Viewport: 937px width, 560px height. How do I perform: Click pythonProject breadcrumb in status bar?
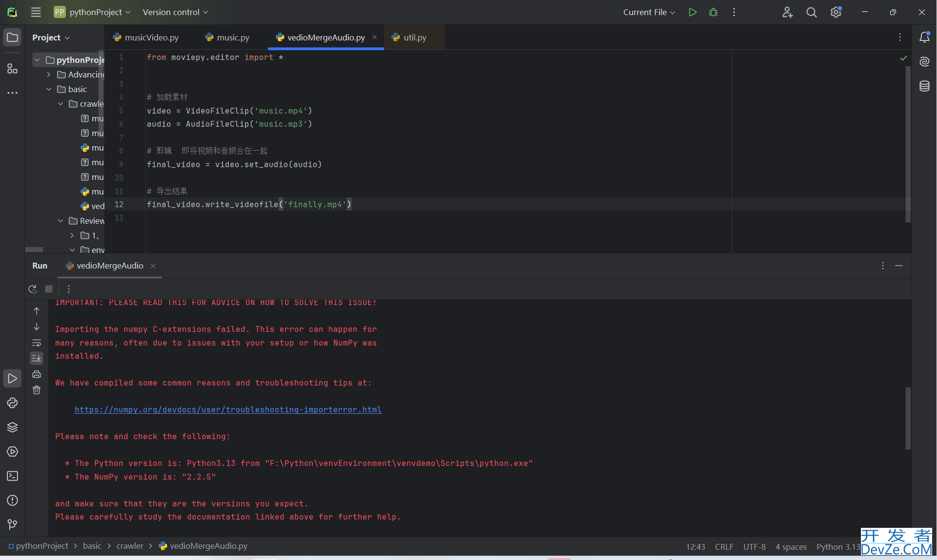(38, 546)
